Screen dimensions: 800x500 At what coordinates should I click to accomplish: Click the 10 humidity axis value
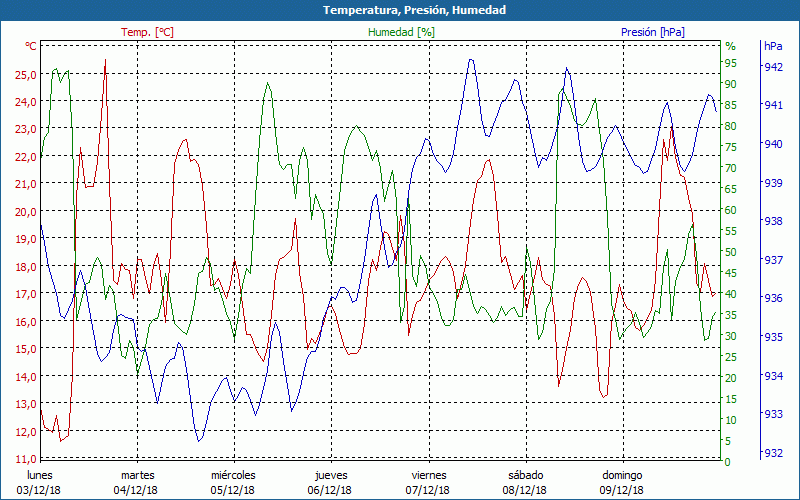[731, 420]
